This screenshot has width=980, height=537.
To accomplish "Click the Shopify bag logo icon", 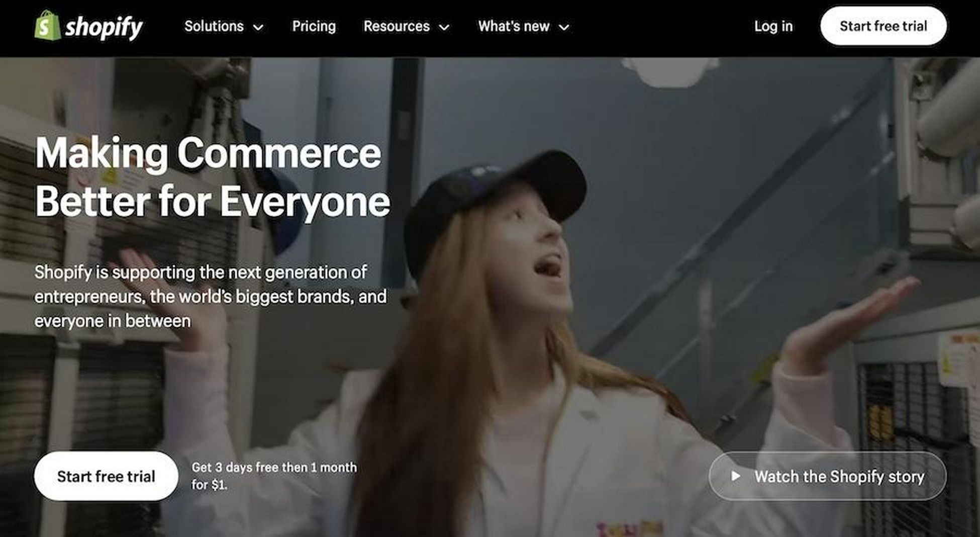I will click(47, 26).
